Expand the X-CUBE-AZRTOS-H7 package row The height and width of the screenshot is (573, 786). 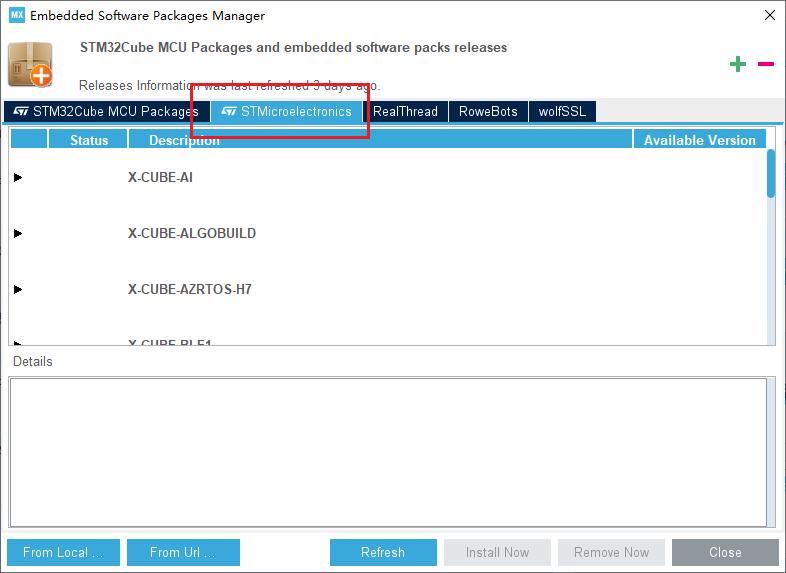pos(18,289)
